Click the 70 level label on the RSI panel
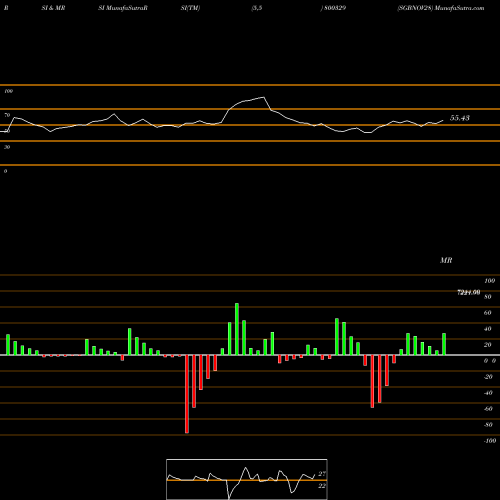 tap(7, 115)
